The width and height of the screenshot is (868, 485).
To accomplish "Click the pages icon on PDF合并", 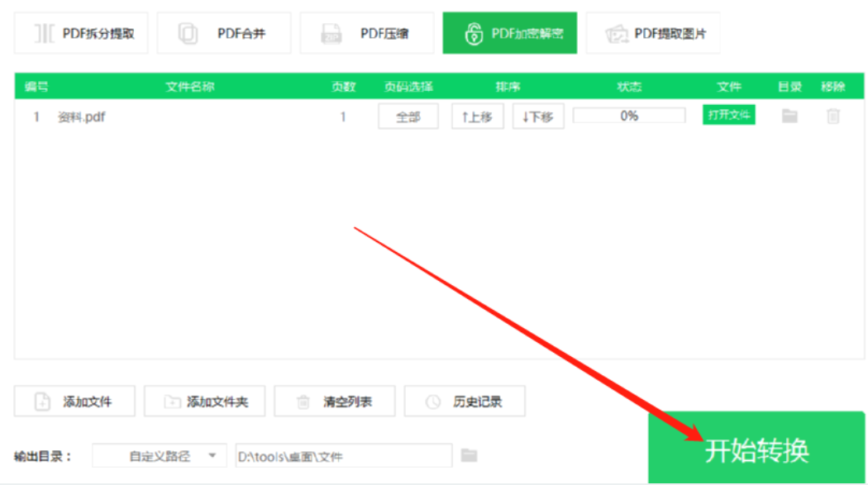I will 188,33.
